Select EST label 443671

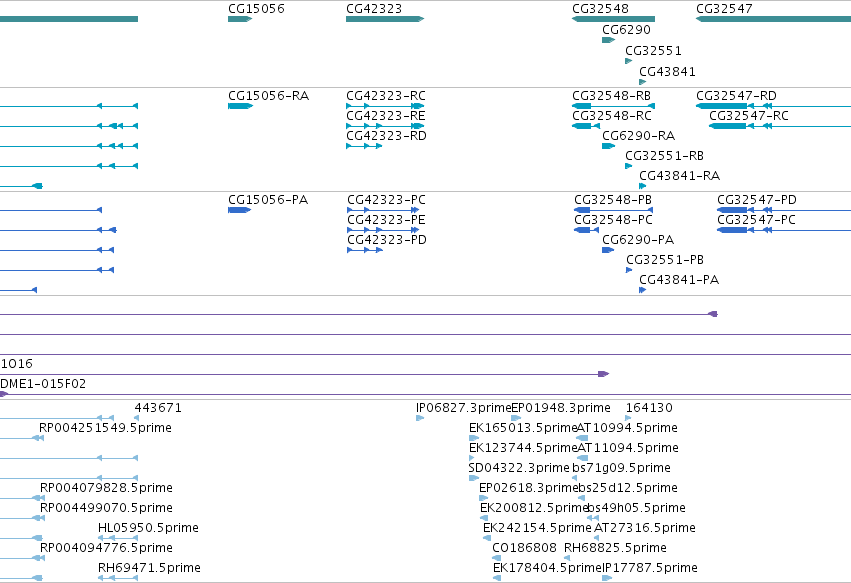pos(158,408)
